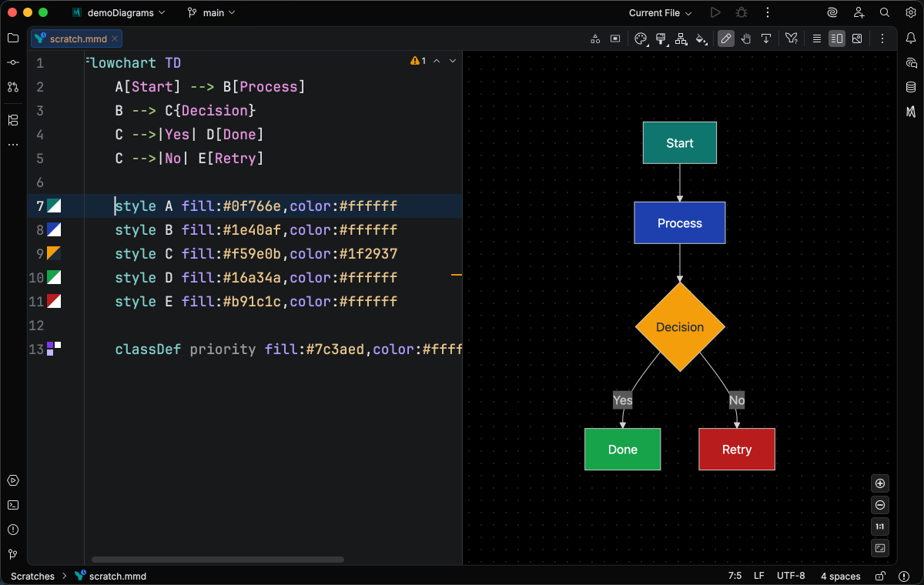
Task: Open editor toolbar more options menu
Action: [882, 38]
